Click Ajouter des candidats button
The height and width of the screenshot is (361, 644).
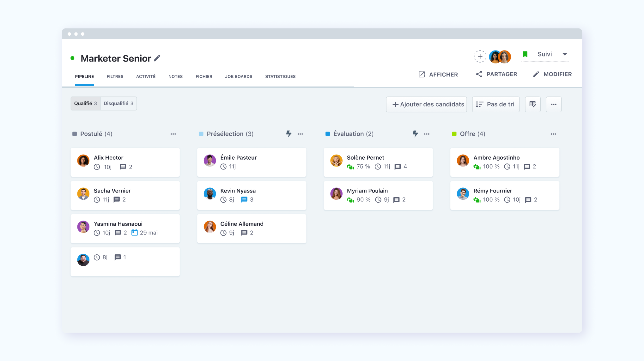[428, 104]
